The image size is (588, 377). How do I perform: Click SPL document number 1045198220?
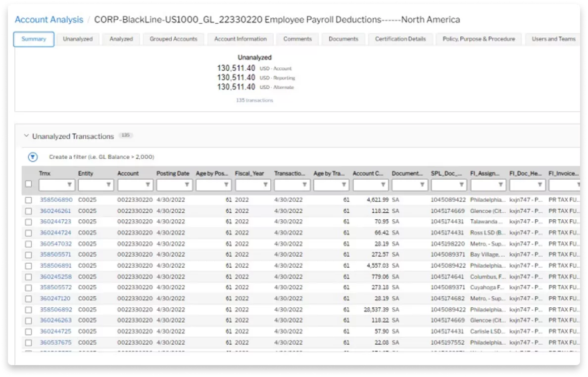448,244
